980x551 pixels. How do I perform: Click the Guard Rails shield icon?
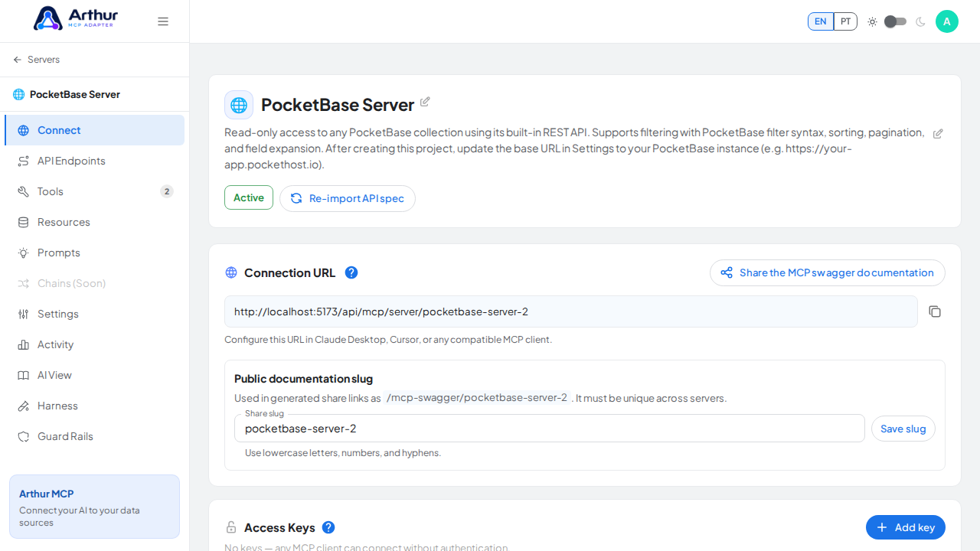(24, 436)
